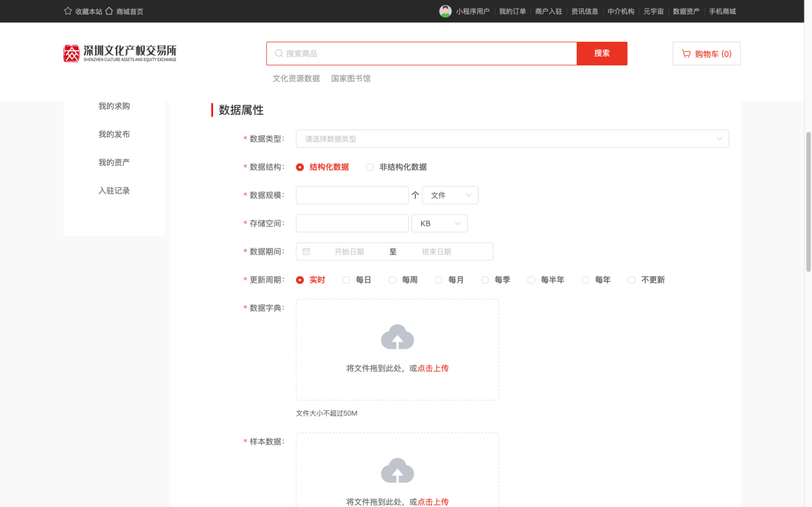Open 数据资产 in top bar
The width and height of the screenshot is (812, 507).
click(x=686, y=12)
